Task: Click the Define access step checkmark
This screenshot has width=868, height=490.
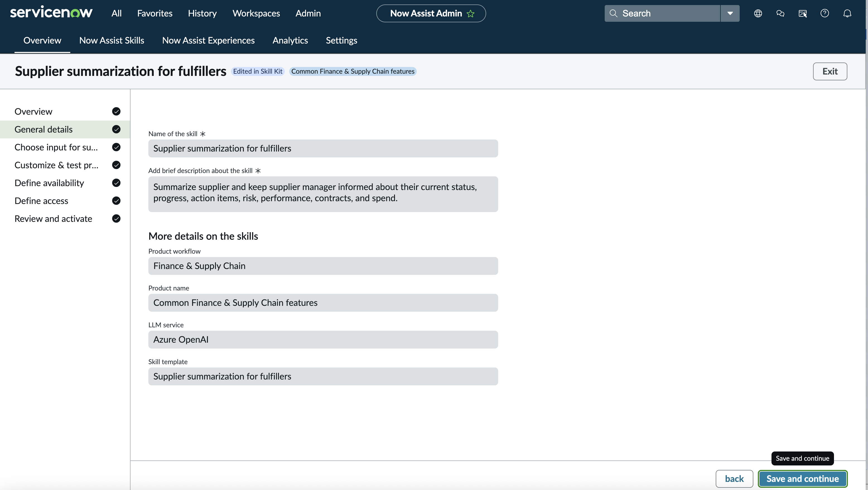Action: [116, 201]
